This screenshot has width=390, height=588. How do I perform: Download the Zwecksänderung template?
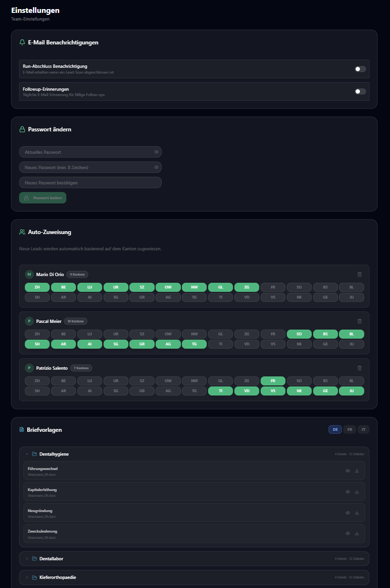pyautogui.click(x=357, y=534)
